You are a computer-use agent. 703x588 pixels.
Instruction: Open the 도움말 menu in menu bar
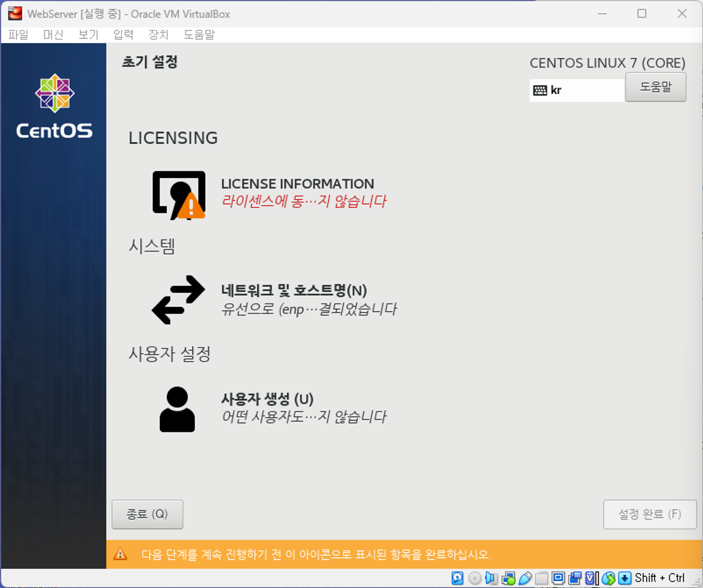point(199,35)
